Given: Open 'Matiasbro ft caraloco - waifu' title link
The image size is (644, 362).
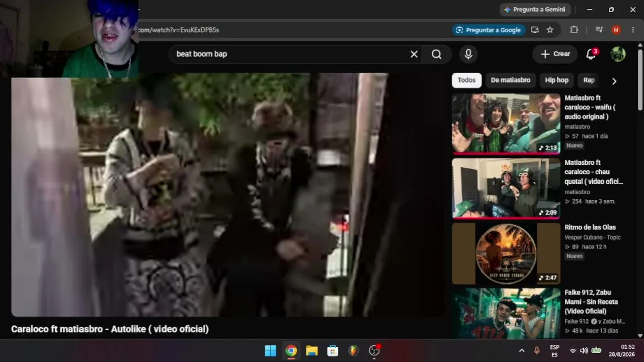Looking at the screenshot, I should click(x=590, y=107).
